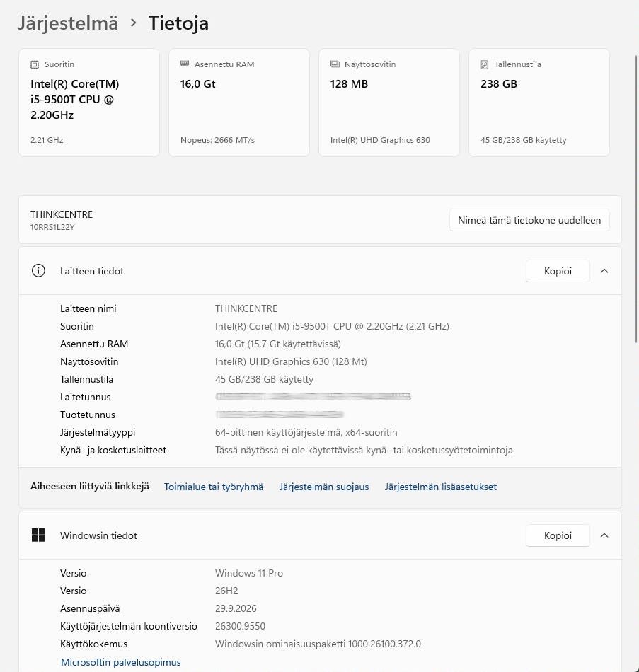Click the vertical scrollbar thumb
The image size is (639, 672).
pyautogui.click(x=636, y=199)
